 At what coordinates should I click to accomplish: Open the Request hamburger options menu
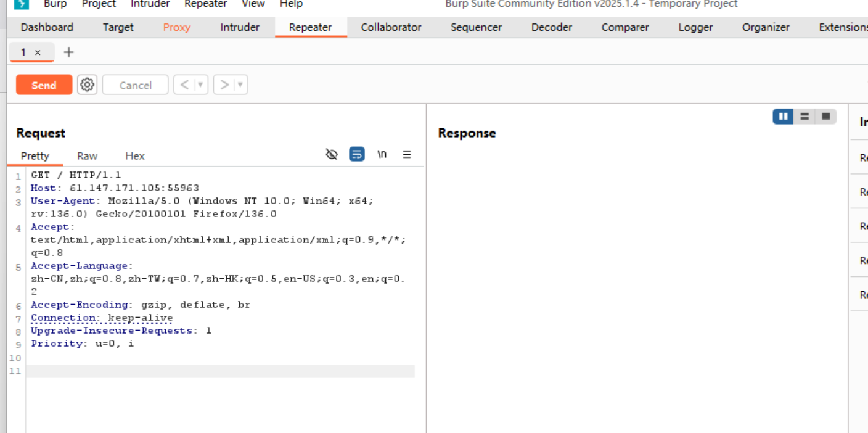[407, 154]
